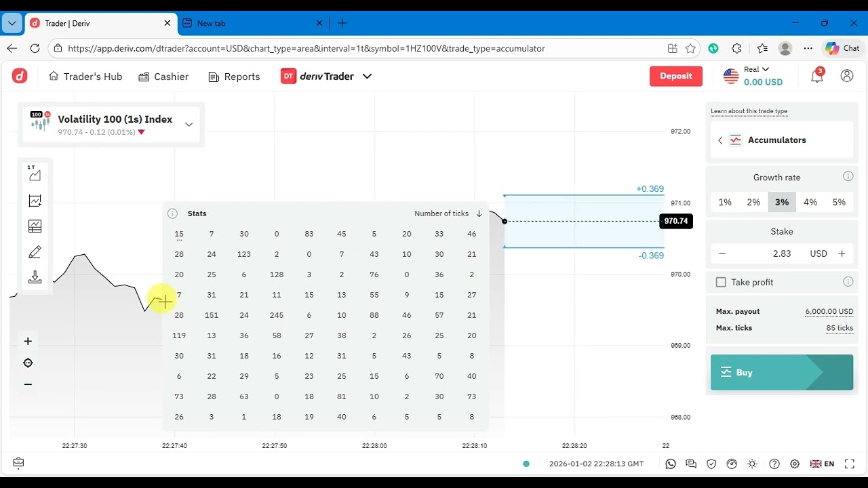868x488 pixels.
Task: Open Take profit info icon
Action: 848,281
